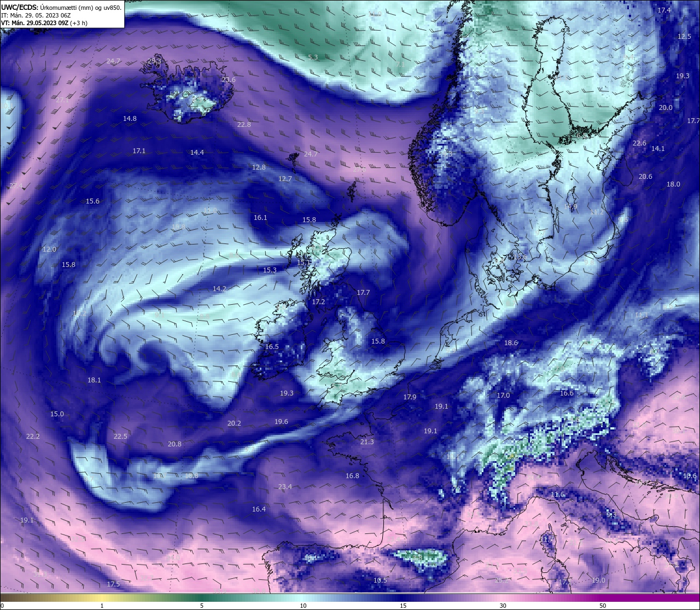Click the 17.9 value in the English Channel

coord(410,397)
